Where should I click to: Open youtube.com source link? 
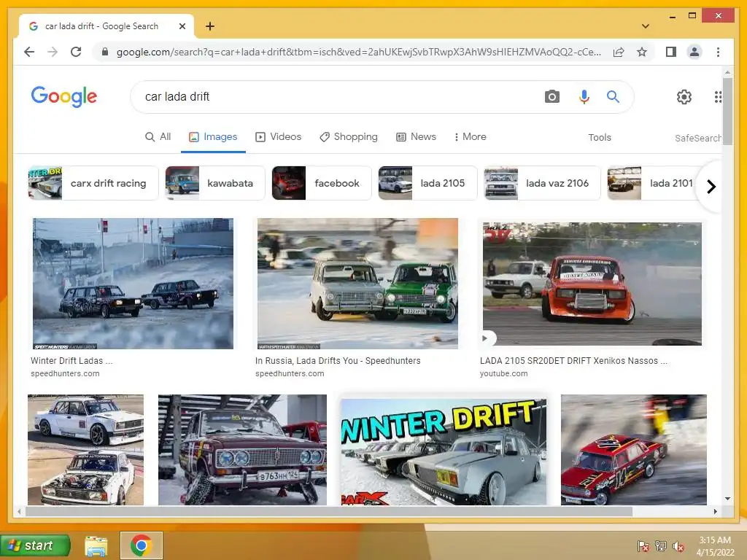pyautogui.click(x=503, y=374)
